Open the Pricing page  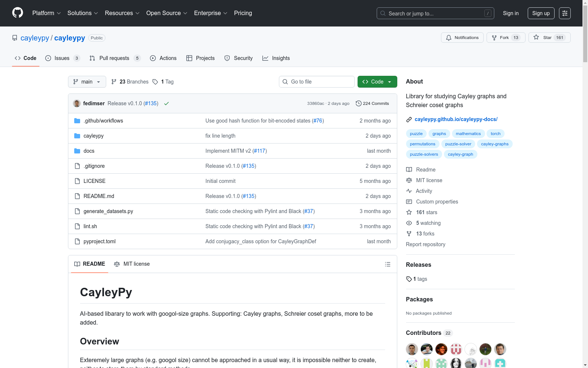point(243,13)
